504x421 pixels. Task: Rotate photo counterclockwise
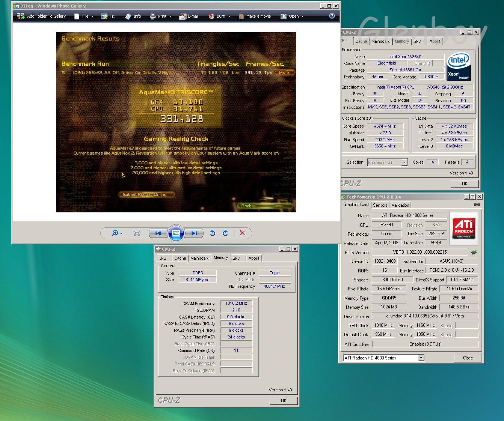[x=213, y=233]
